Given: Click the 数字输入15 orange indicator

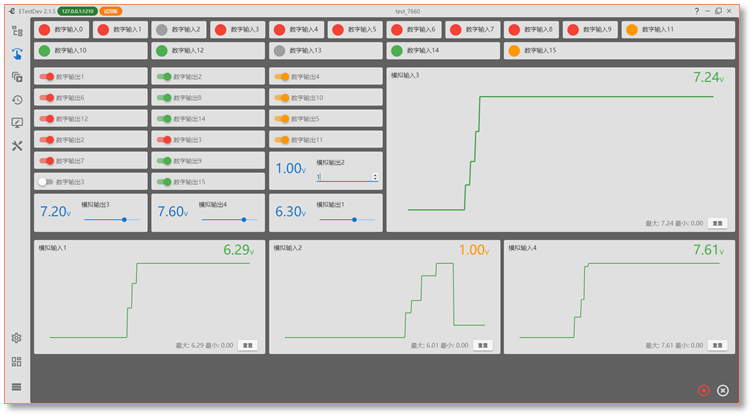Looking at the screenshot, I should click(x=514, y=51).
